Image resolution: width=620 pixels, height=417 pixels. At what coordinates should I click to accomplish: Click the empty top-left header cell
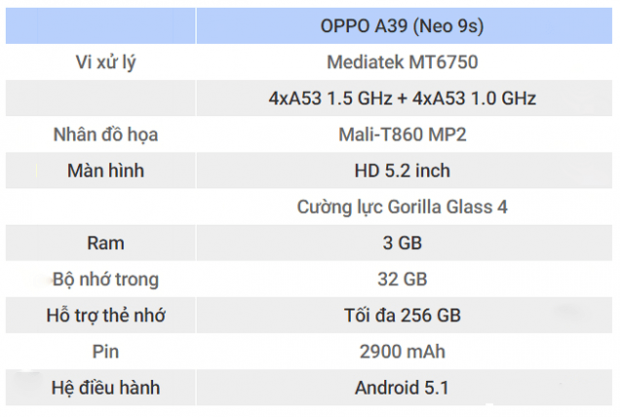tap(105, 25)
